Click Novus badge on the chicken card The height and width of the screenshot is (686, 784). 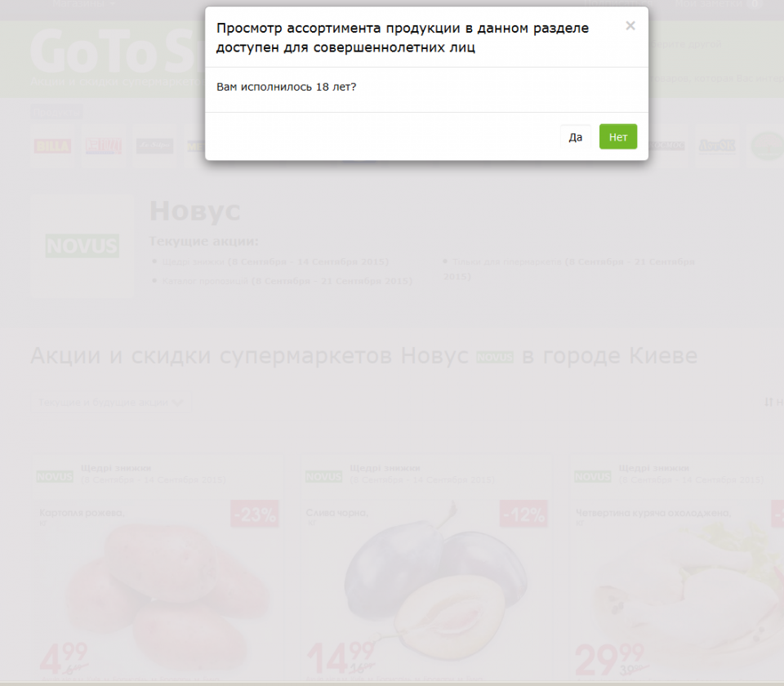point(592,477)
